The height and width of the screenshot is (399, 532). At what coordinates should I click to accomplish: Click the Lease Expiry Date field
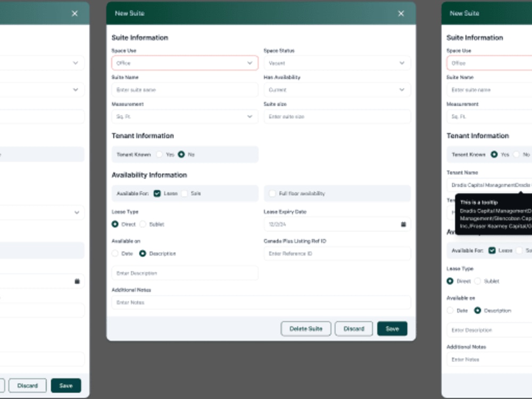pos(337,225)
